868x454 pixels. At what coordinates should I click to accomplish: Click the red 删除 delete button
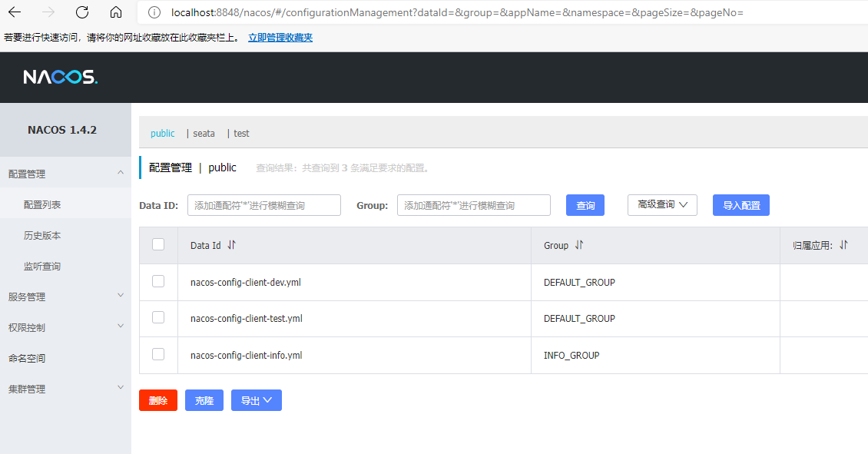pos(158,400)
